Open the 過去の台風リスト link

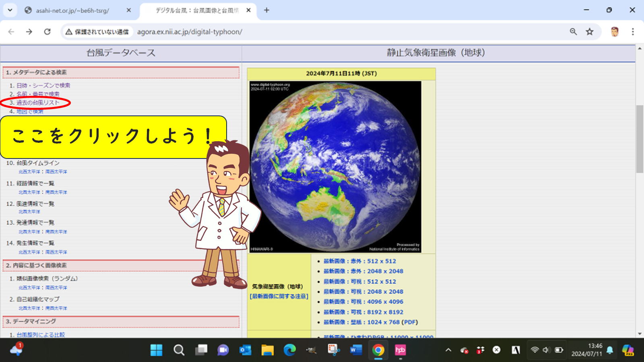pyautogui.click(x=38, y=103)
